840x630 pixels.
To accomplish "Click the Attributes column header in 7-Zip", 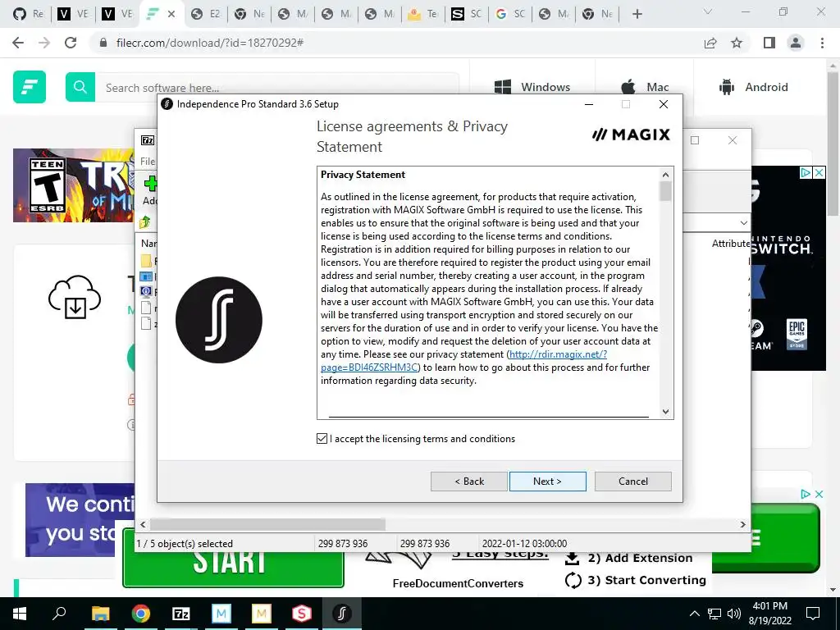I will pyautogui.click(x=731, y=243).
